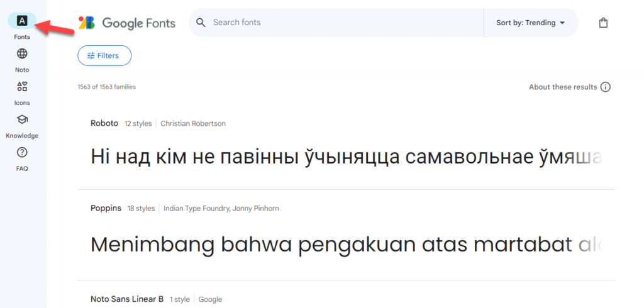Screen dimensions: 644x308
Task: Click the Fonts icon in sidebar
Action: (x=22, y=21)
